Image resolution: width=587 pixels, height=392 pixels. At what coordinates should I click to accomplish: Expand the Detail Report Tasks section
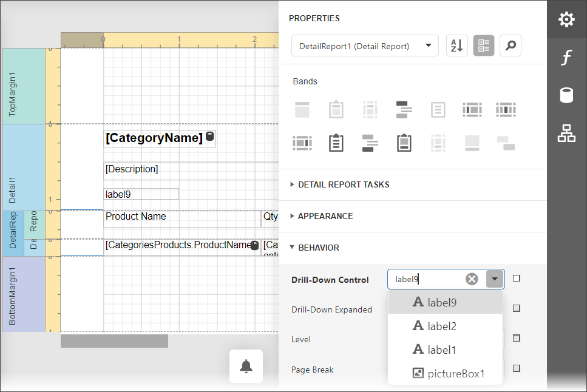[x=344, y=184]
